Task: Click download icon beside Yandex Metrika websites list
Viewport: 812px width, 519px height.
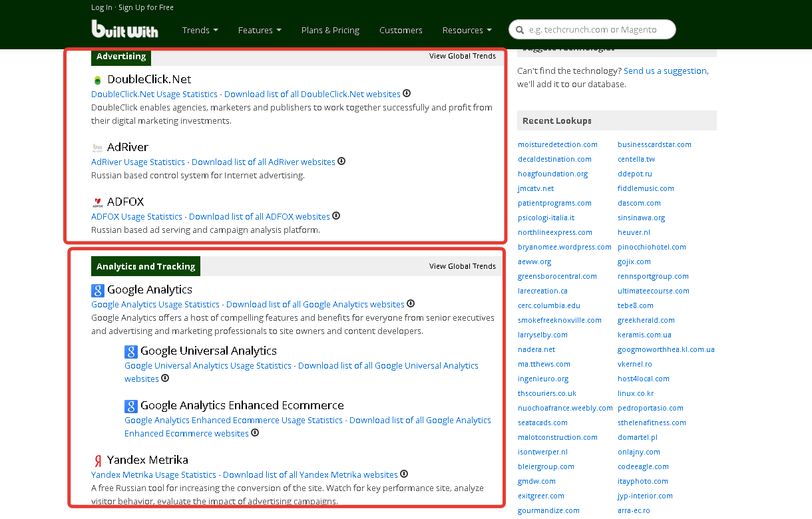Action: [x=404, y=474]
